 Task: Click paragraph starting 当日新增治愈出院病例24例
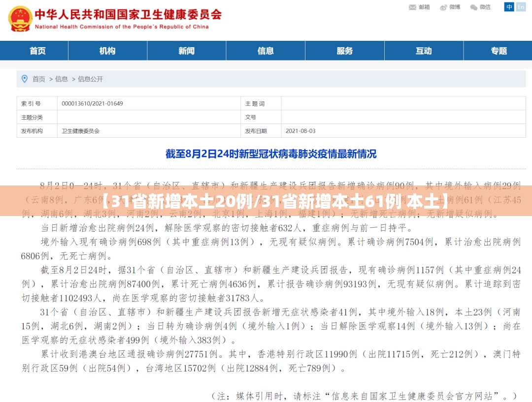click(227, 228)
